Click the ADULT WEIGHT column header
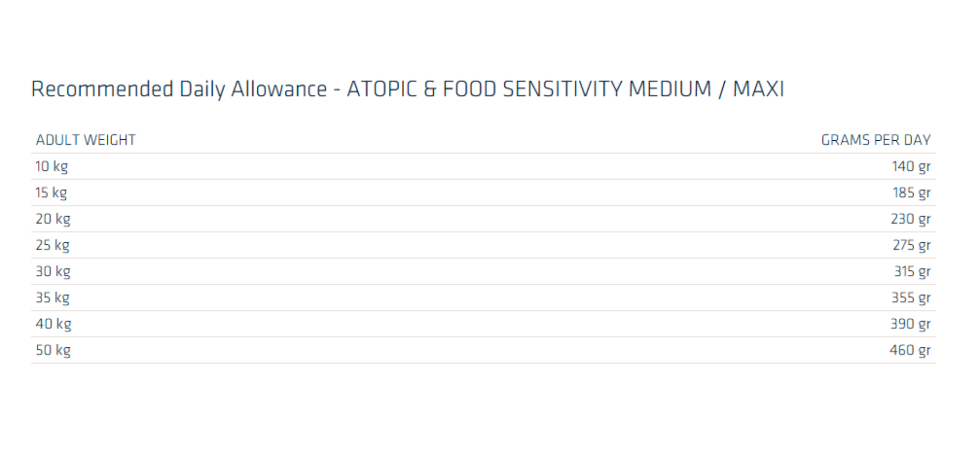 pos(86,140)
